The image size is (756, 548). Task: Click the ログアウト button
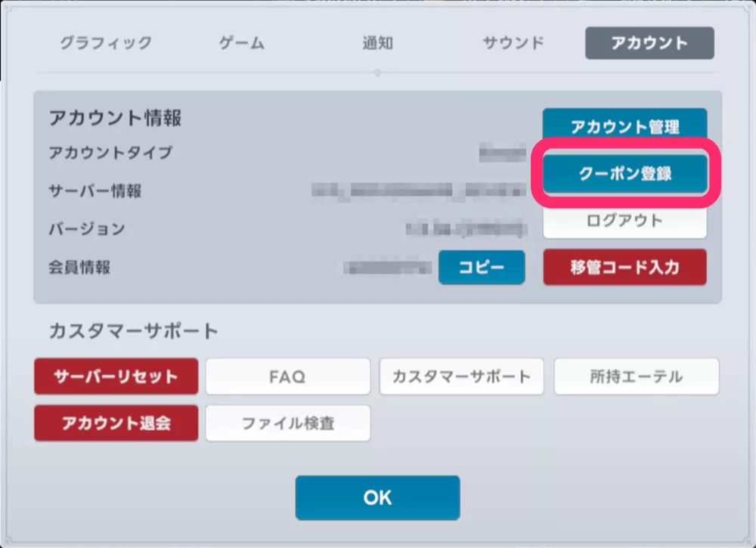[x=624, y=222]
